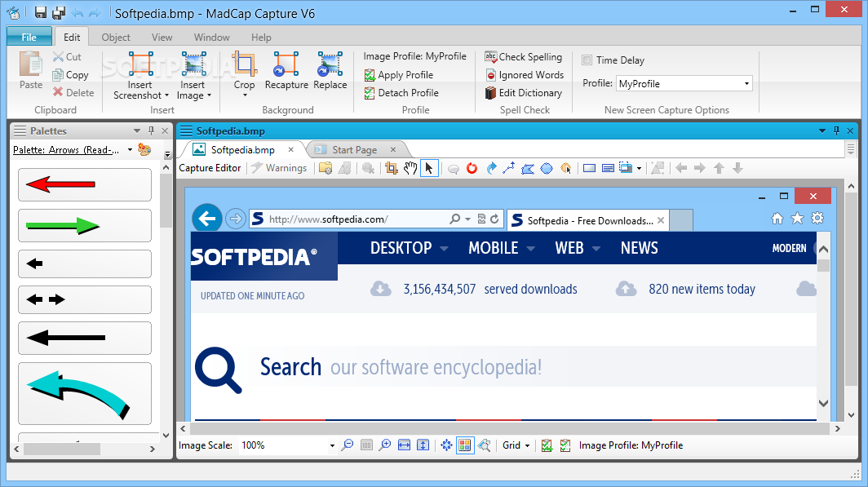Toggle the colored grid squares button
868x487 pixels.
coord(465,445)
